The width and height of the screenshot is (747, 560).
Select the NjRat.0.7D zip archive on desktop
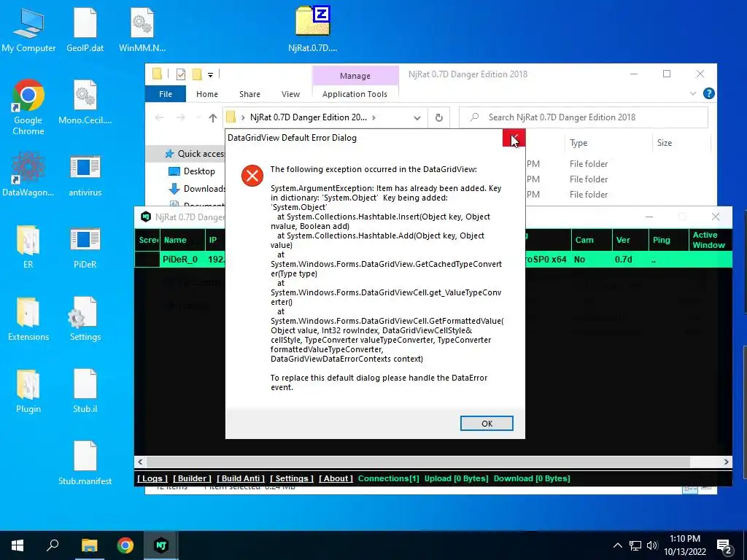click(x=312, y=30)
